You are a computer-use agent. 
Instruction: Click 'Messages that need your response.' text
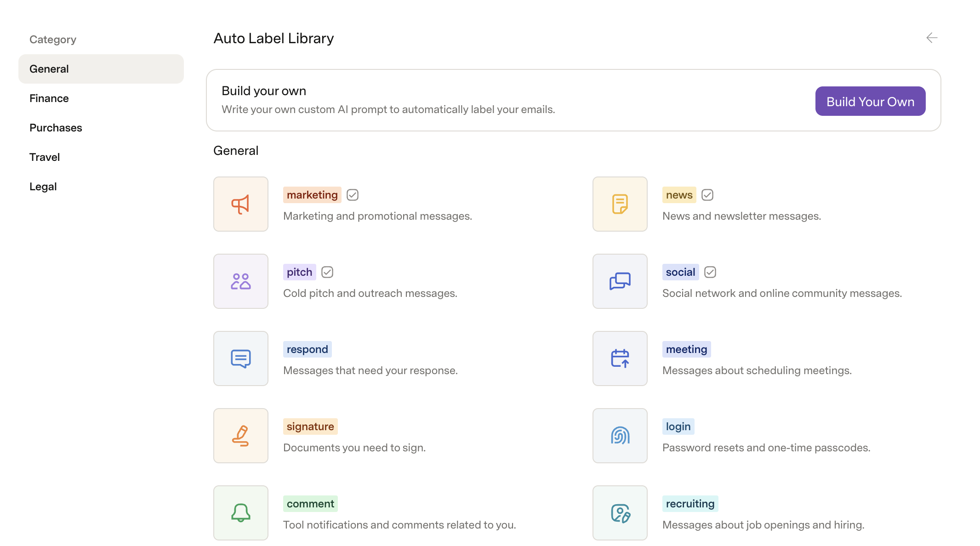370,370
